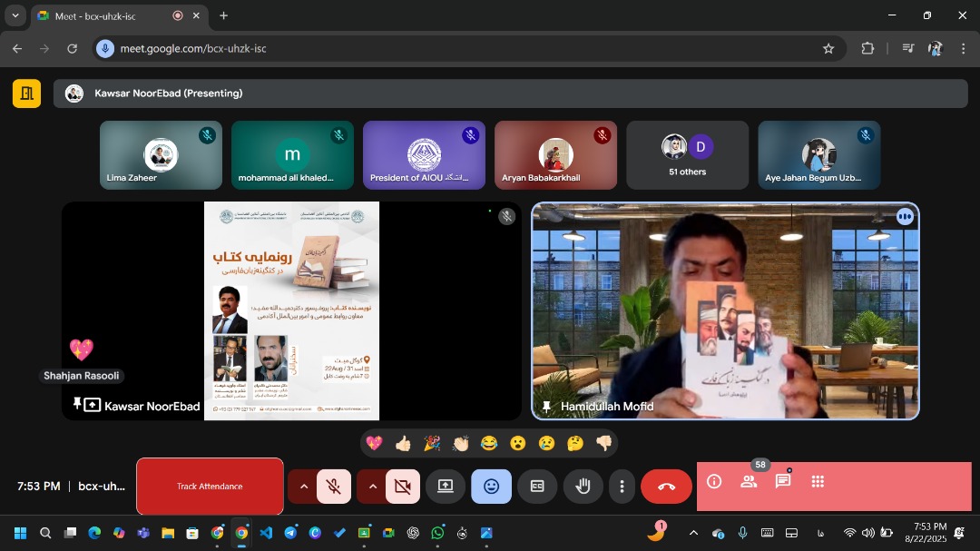Open the three-dot more options menu
Screen dimensions: 980x551
[x=622, y=487]
